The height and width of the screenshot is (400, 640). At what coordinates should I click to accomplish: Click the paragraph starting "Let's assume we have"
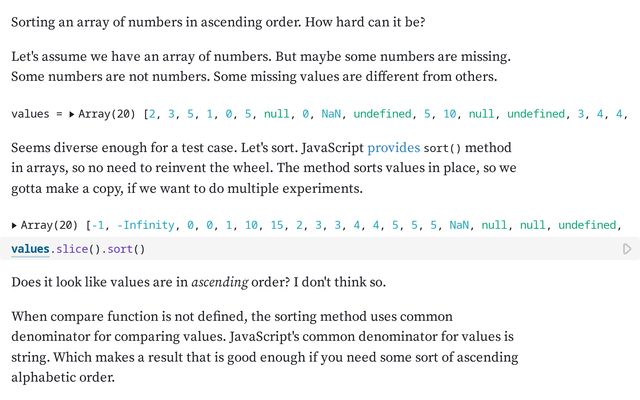pyautogui.click(x=261, y=65)
